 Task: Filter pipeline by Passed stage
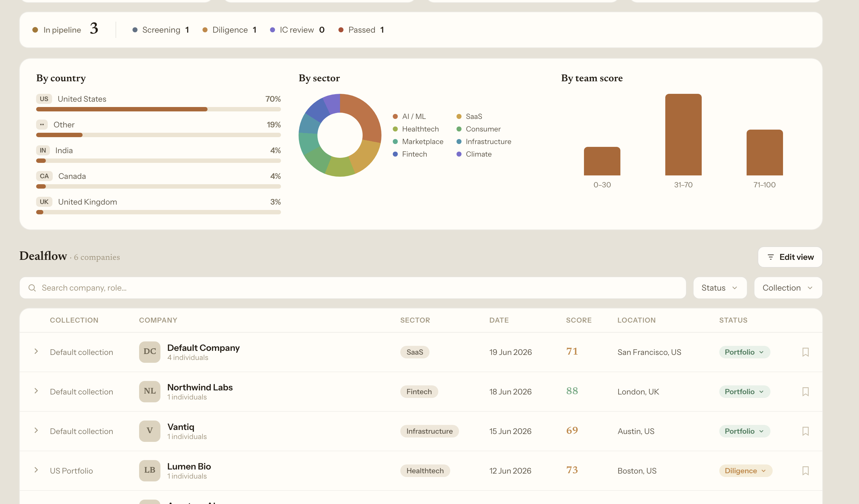(x=361, y=30)
